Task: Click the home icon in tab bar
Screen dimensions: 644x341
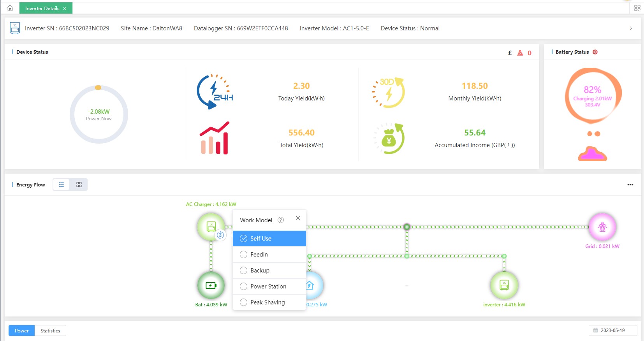Action: point(10,8)
